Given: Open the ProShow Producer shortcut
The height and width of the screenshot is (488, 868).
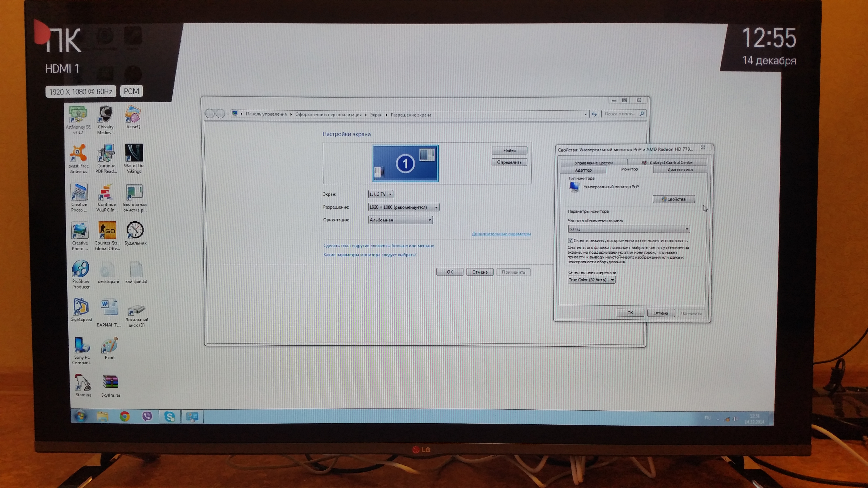Looking at the screenshot, I should pos(81,269).
